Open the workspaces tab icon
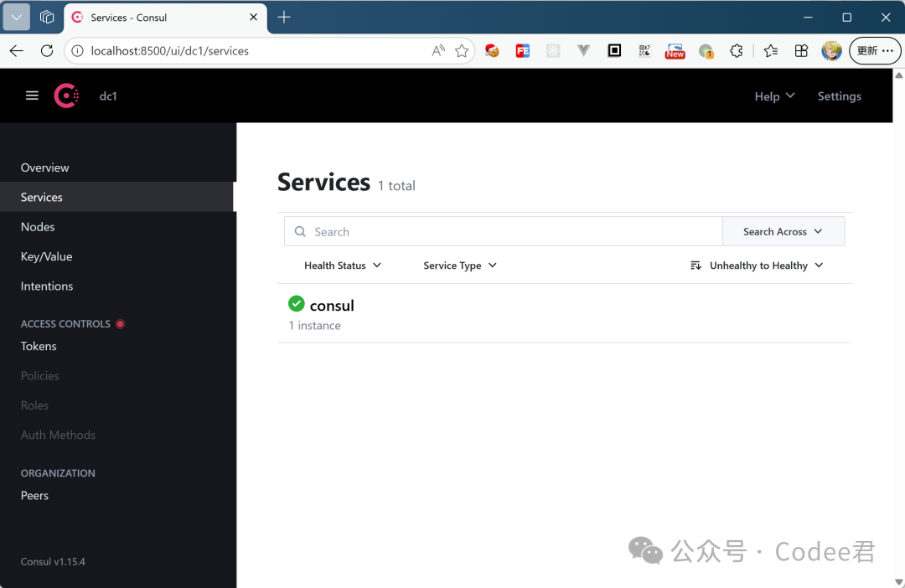 (x=47, y=18)
